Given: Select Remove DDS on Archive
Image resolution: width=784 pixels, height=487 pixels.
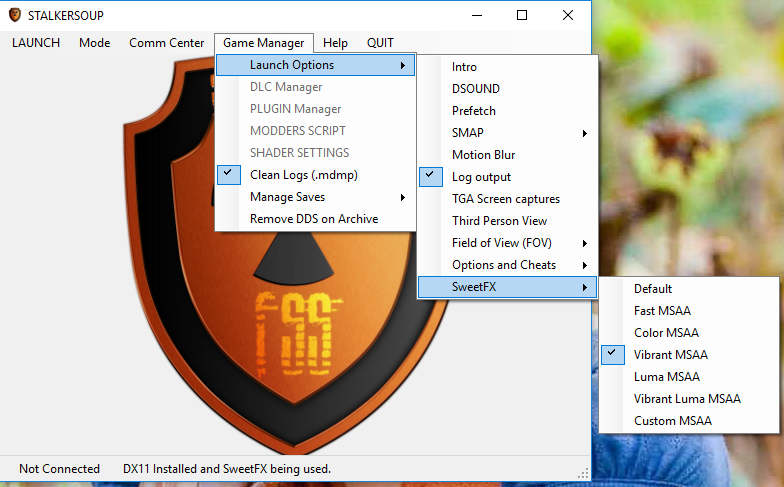Looking at the screenshot, I should coord(316,219).
